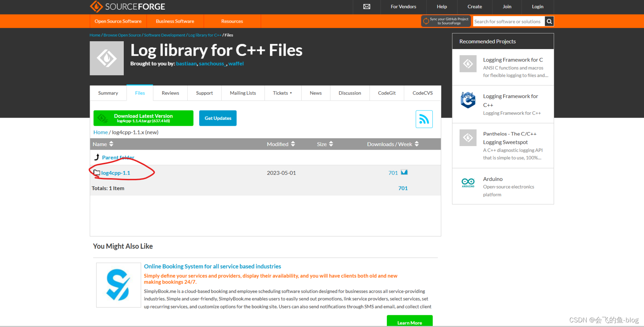Click the SourceForge logo in header

coord(127,6)
